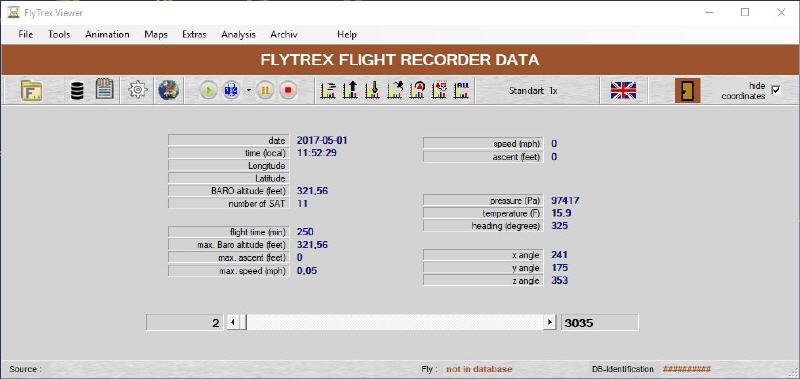Switch language via the UK flag
The width and height of the screenshot is (800, 379).
pos(623,91)
